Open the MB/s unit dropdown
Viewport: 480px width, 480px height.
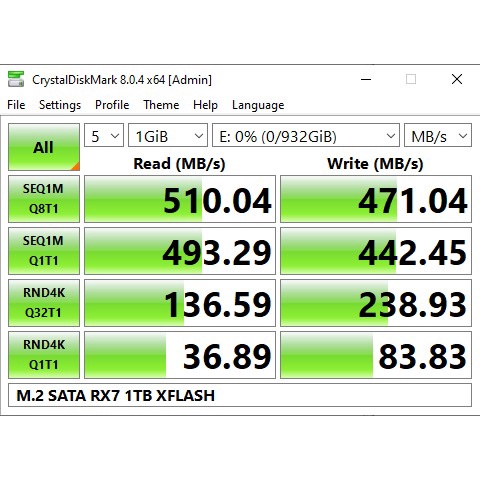click(x=438, y=135)
